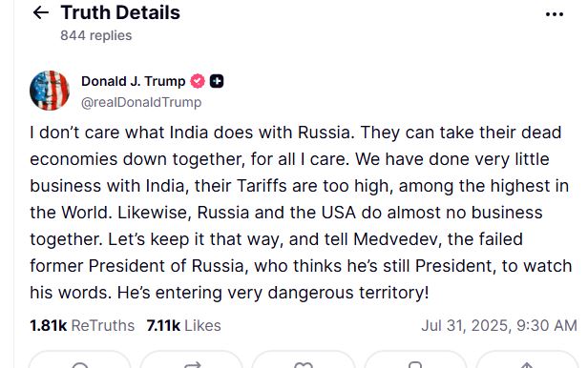View the 7.11k Likes list
This screenshot has height=368, width=588.
click(x=183, y=325)
